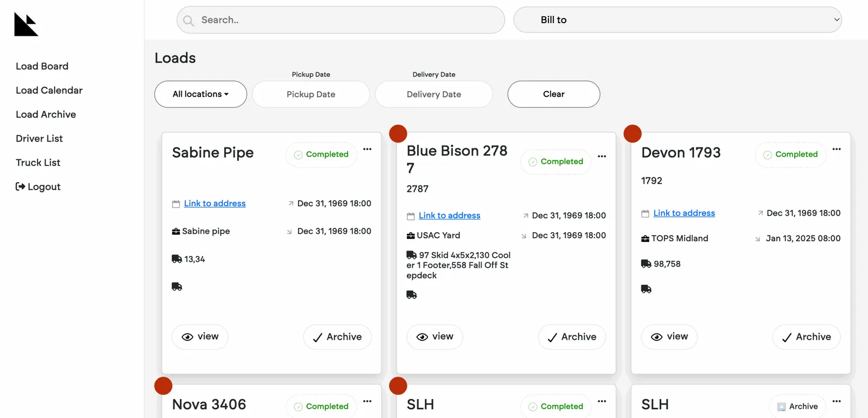Click the Logout arrow icon
This screenshot has height=418, width=868.
click(21, 187)
